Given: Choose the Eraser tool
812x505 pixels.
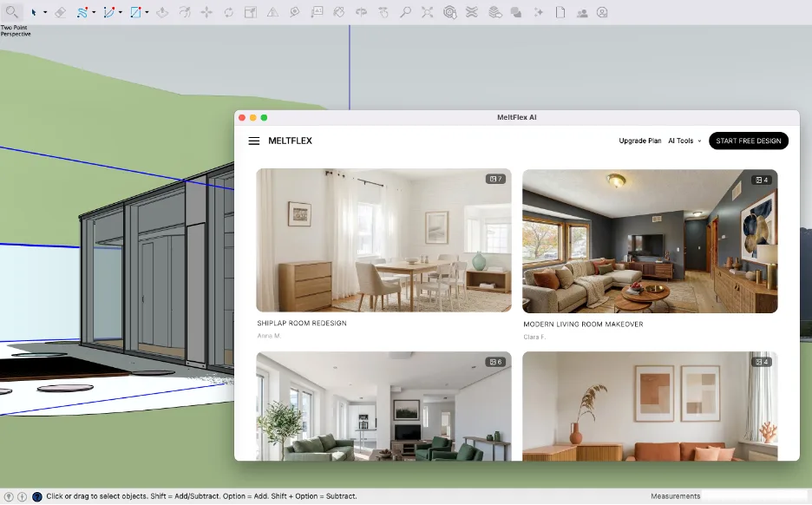Looking at the screenshot, I should [60, 12].
